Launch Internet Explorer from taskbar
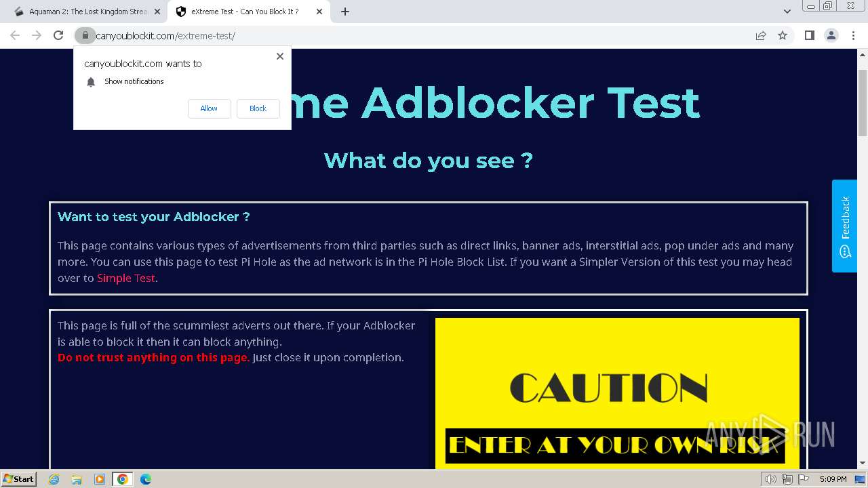 tap(54, 479)
